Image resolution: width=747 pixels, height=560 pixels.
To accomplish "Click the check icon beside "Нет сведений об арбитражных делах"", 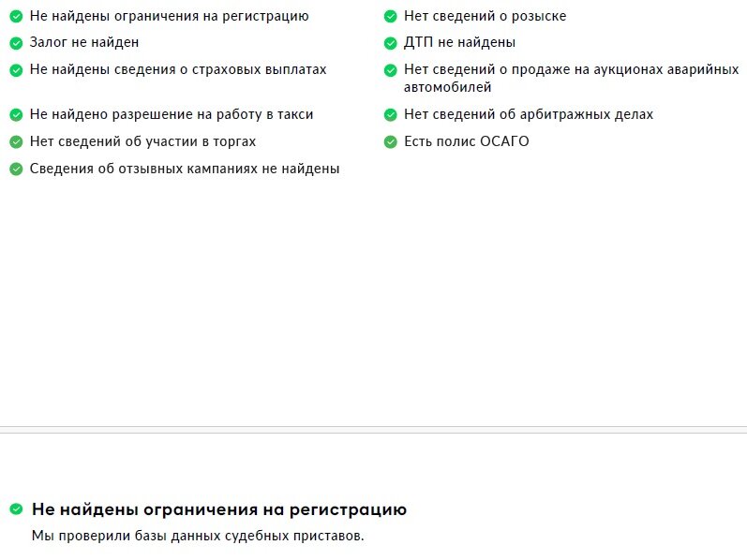I will tap(390, 114).
